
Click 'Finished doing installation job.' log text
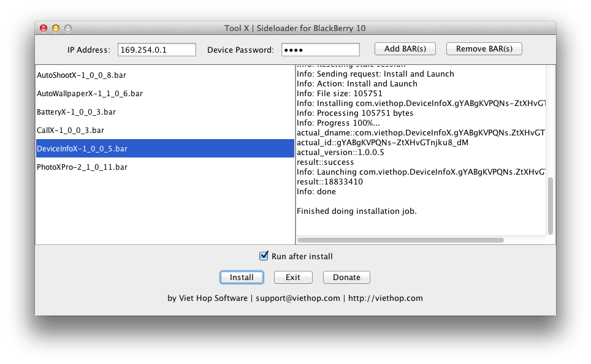pyautogui.click(x=357, y=211)
